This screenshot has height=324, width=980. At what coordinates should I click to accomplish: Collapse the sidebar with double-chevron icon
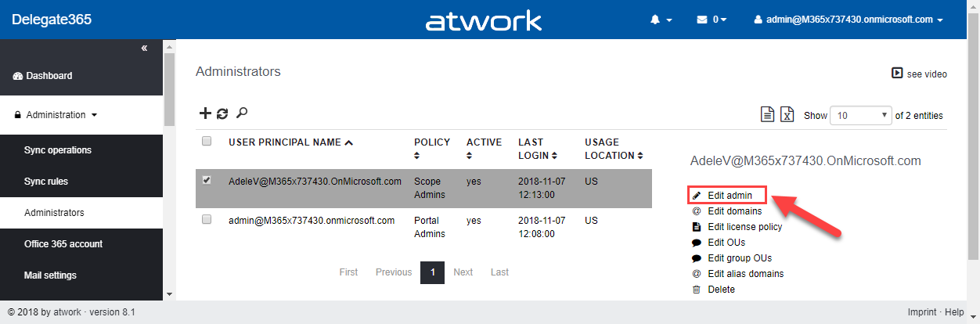[144, 49]
